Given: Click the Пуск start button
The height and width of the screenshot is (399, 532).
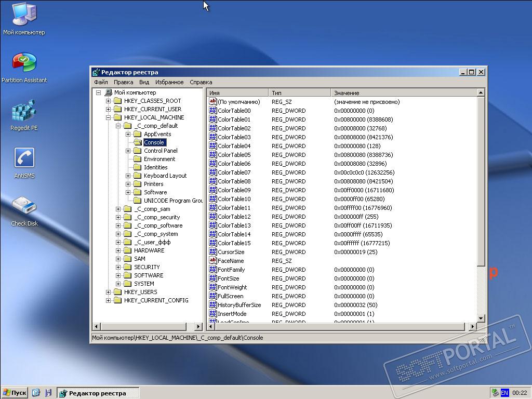Looking at the screenshot, I should pos(14,393).
